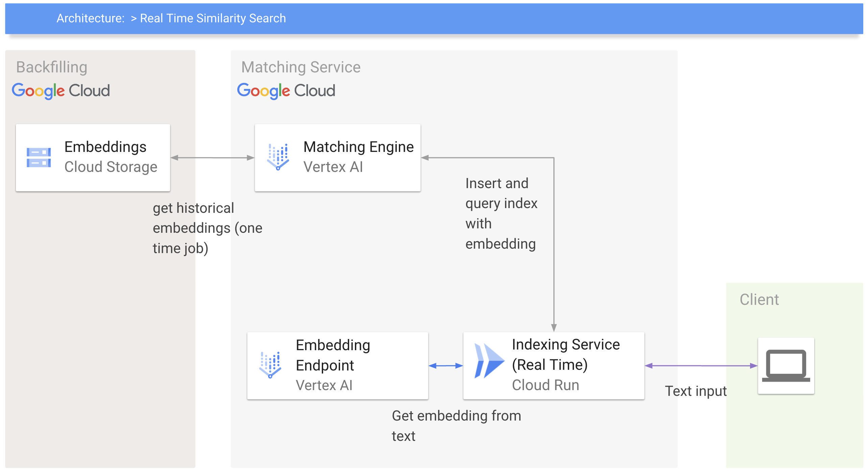Click the Matching Service section heading

[x=301, y=67]
